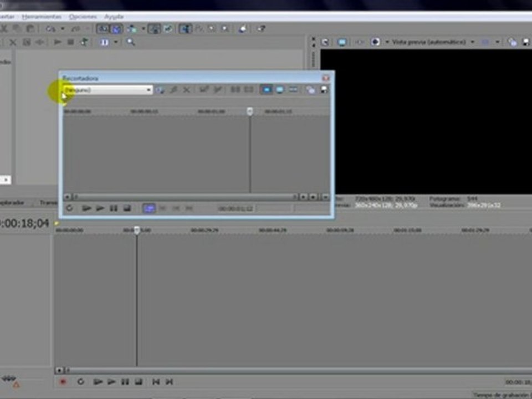Stop playback in Recortadora transport

[127, 208]
